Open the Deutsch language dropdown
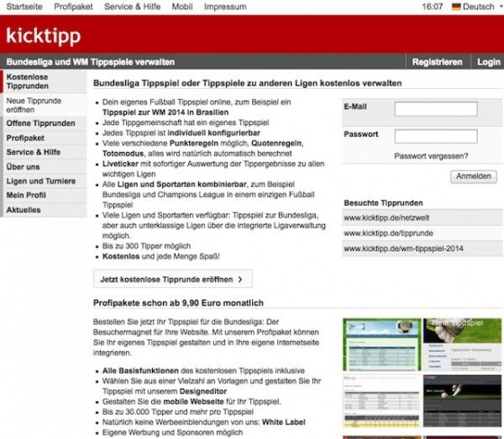The image size is (504, 439). 478,6
